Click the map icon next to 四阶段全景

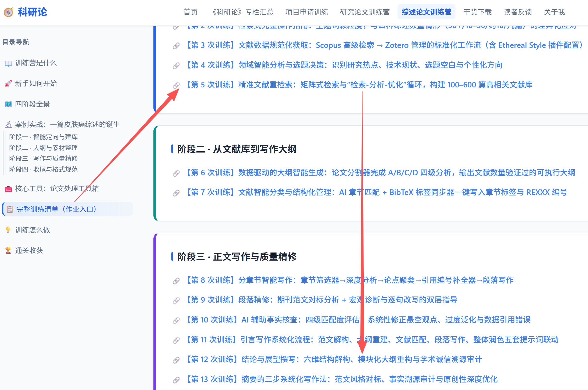[x=8, y=104]
